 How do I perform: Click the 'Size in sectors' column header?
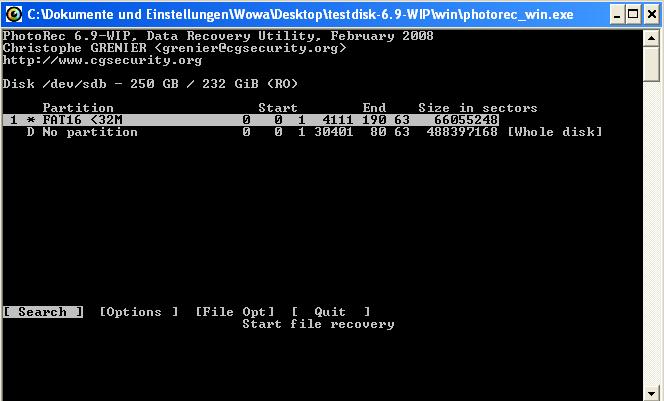click(x=478, y=108)
